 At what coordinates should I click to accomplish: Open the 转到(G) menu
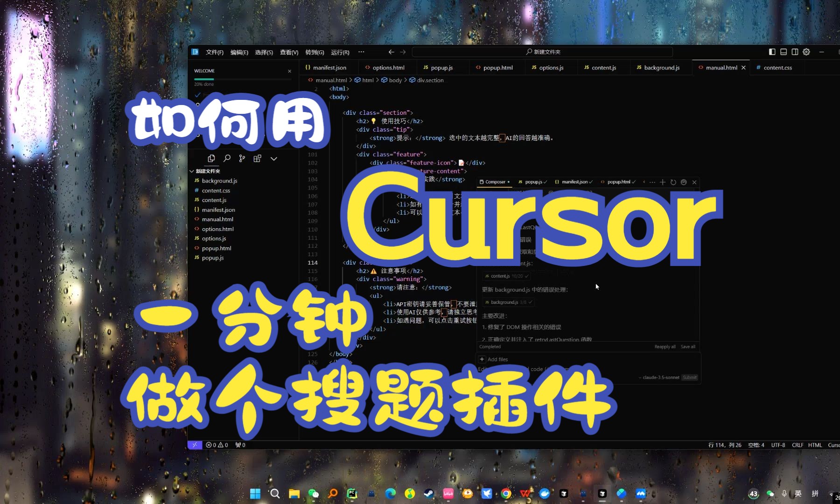click(x=315, y=52)
